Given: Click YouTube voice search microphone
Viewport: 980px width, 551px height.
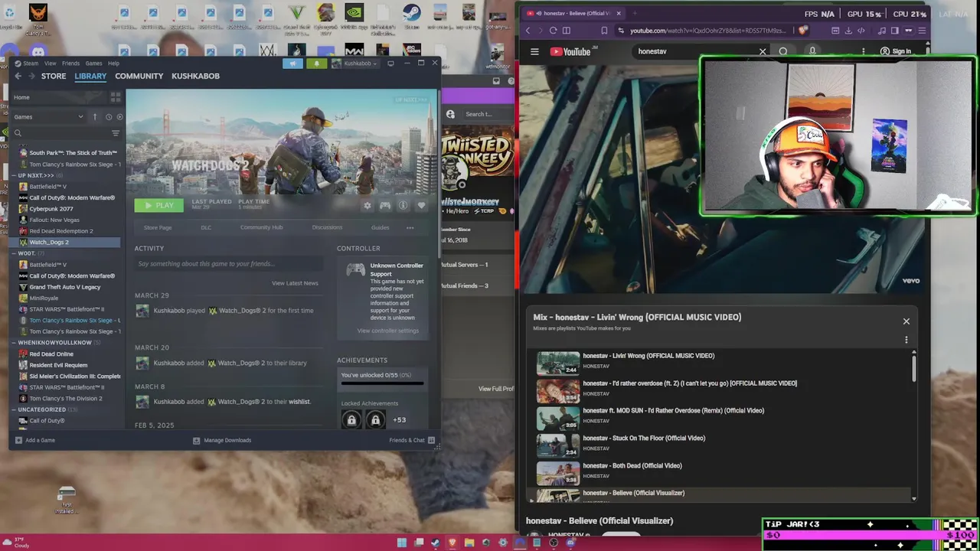Looking at the screenshot, I should pyautogui.click(x=812, y=51).
